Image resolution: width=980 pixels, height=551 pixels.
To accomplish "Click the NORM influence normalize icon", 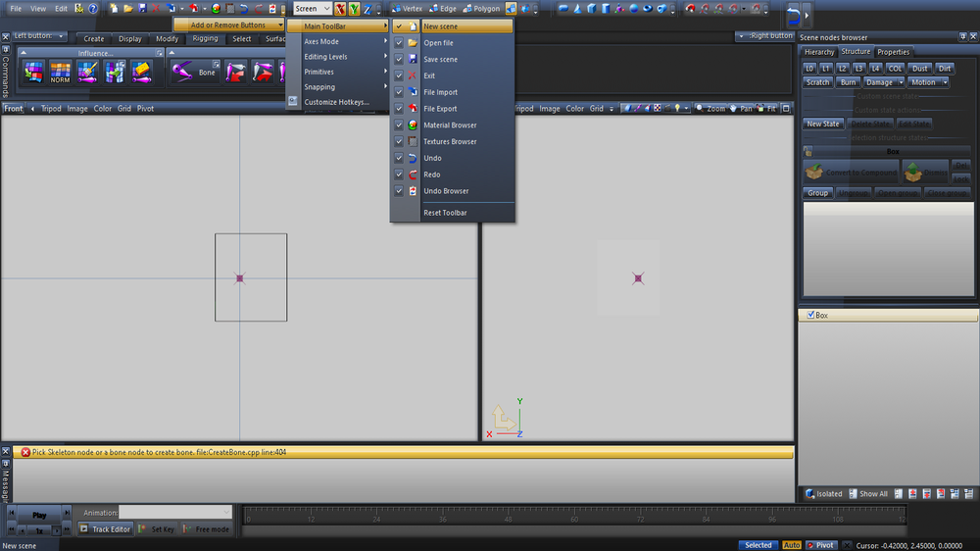I will pyautogui.click(x=60, y=73).
